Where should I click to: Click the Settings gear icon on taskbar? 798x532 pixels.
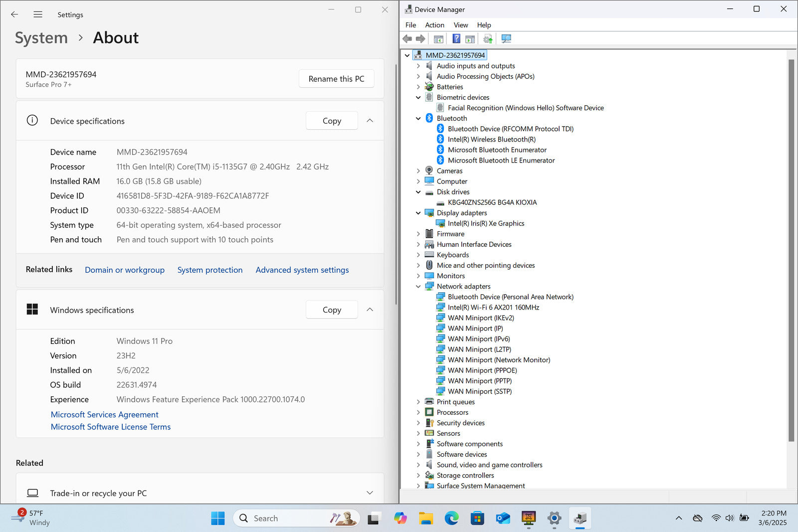[554, 519]
